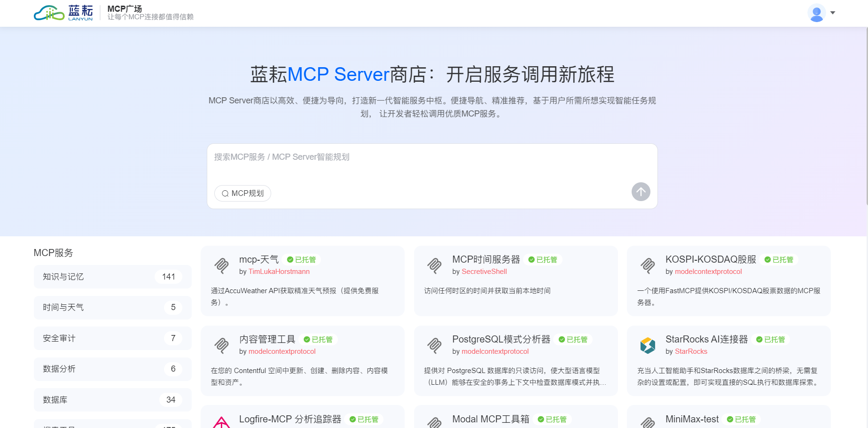Click modelcontextprotocol author under PostgreSQL模式分析器
This screenshot has height=428, width=868.
tap(495, 351)
